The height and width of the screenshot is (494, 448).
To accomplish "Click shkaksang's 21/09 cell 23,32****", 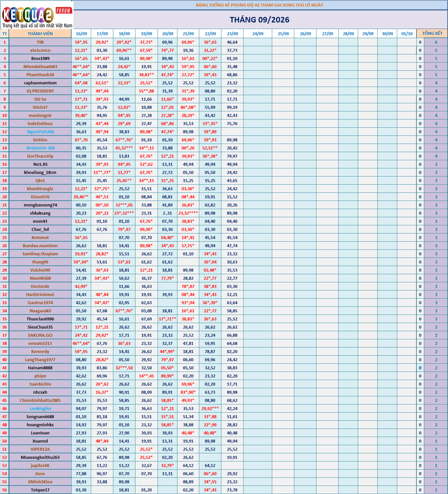I will [188, 213].
